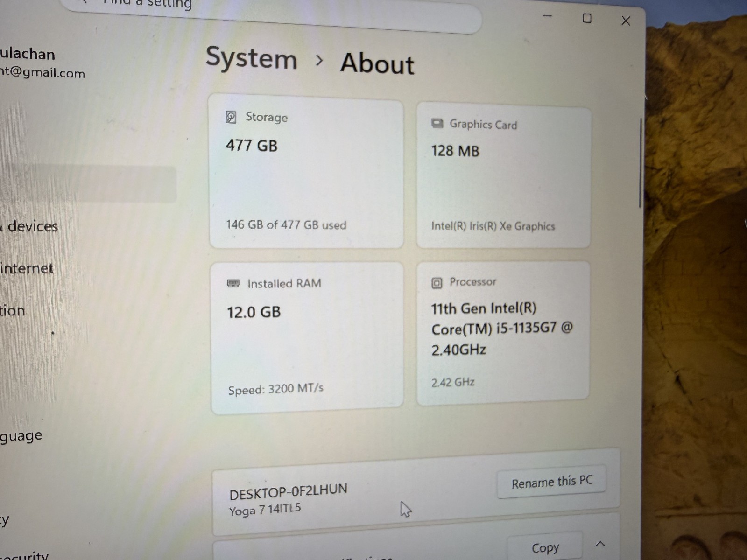Image resolution: width=747 pixels, height=560 pixels.
Task: Close the Settings window
Action: 626,21
